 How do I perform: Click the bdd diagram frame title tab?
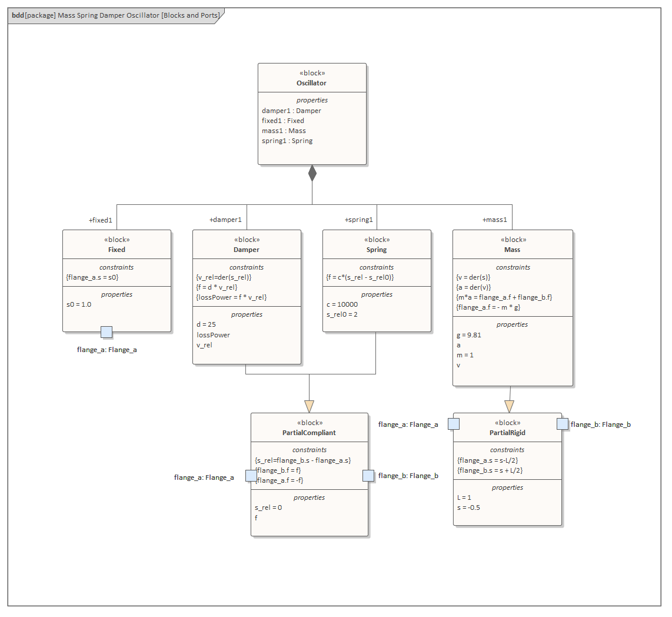tap(116, 15)
